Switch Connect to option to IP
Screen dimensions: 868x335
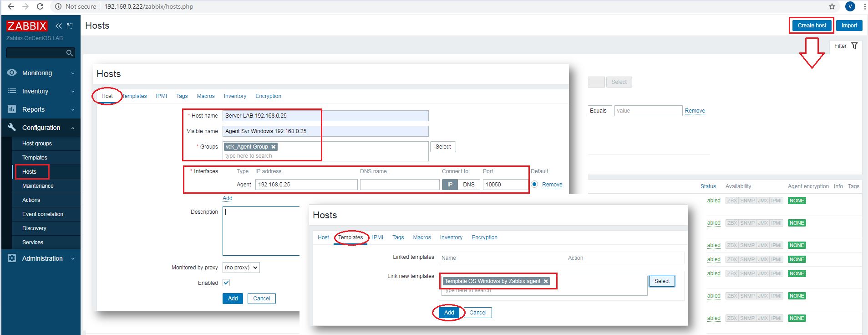point(450,185)
